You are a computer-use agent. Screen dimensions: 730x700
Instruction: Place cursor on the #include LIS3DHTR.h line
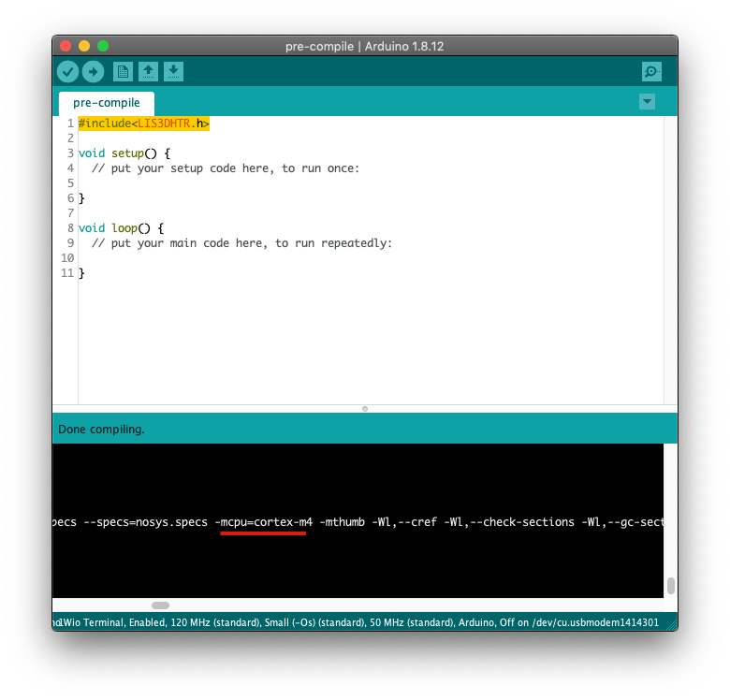click(x=144, y=124)
